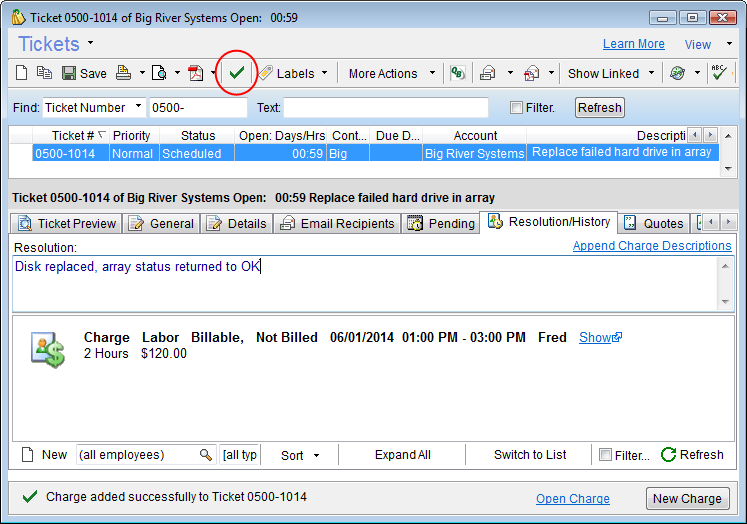Open the Labels dropdown
Image resolution: width=747 pixels, height=524 pixels.
point(294,73)
